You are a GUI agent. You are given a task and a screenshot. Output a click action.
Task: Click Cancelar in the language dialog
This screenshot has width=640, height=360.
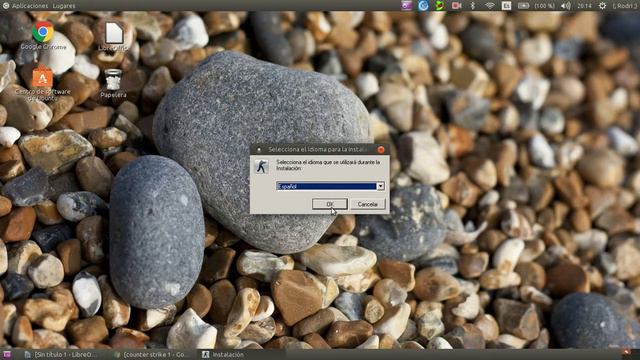click(367, 204)
